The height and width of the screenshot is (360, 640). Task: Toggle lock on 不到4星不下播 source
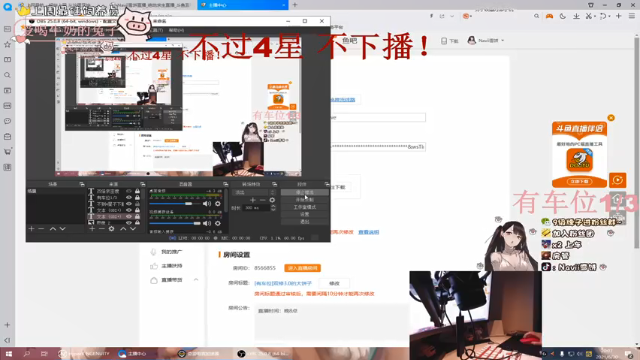(138, 204)
